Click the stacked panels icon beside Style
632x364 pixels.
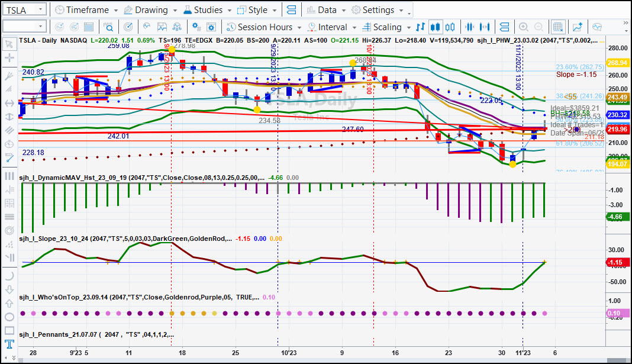tap(291, 10)
